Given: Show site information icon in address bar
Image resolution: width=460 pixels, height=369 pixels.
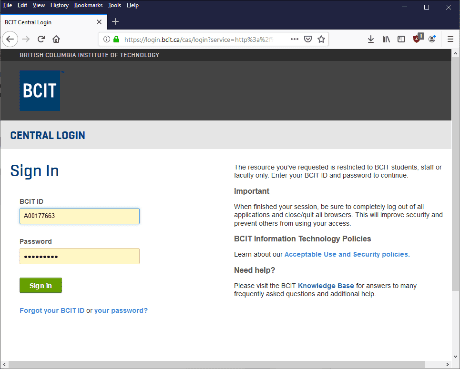Looking at the screenshot, I should tap(106, 39).
